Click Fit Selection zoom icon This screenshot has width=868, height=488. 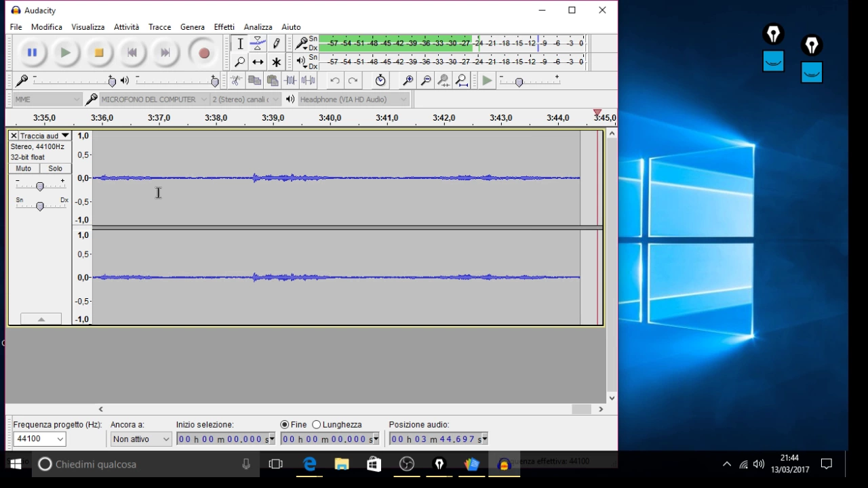pyautogui.click(x=443, y=81)
